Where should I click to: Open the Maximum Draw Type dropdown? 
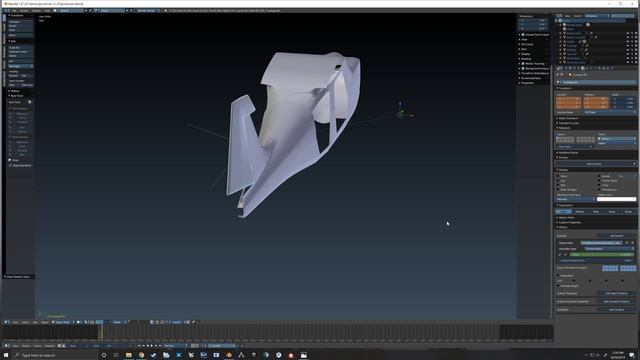click(x=576, y=199)
